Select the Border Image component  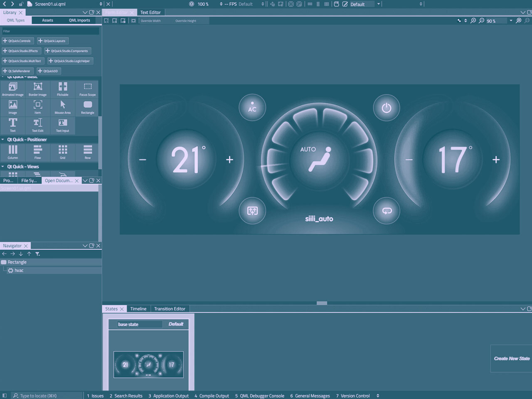click(37, 89)
